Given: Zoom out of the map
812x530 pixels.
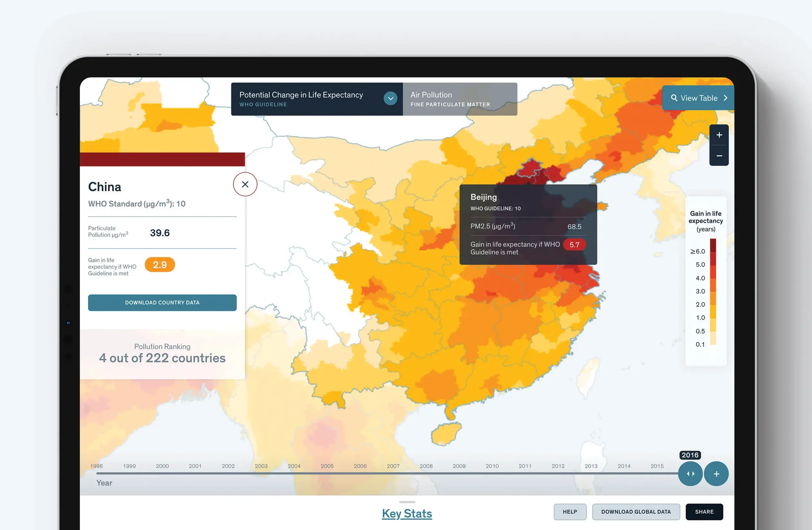Looking at the screenshot, I should 719,156.
